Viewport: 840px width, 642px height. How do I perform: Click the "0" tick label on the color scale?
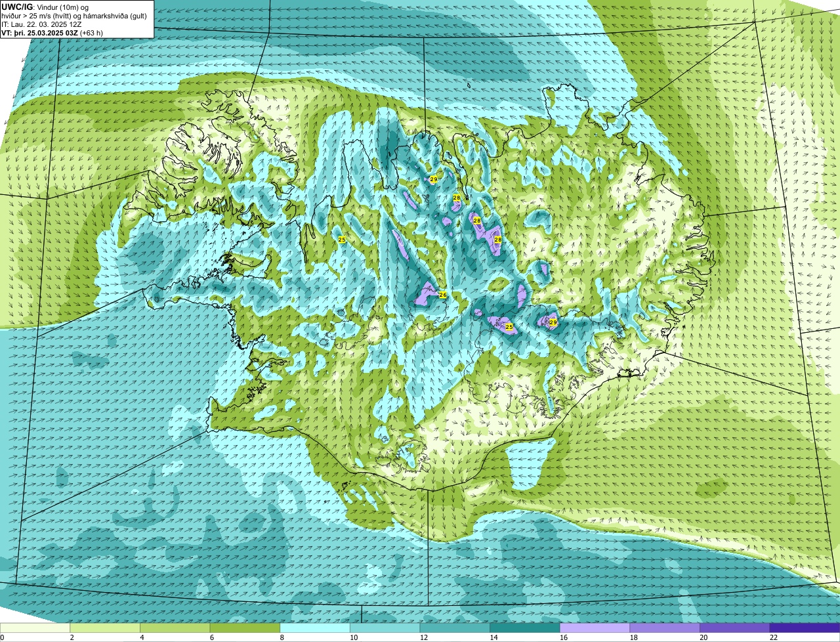[3, 637]
